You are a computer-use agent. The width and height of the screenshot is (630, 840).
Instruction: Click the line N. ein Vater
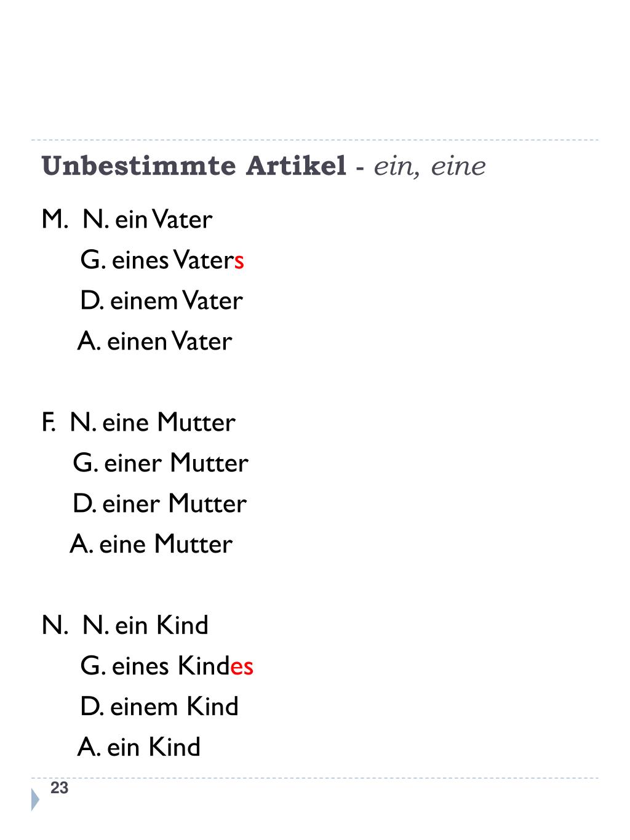click(148, 219)
